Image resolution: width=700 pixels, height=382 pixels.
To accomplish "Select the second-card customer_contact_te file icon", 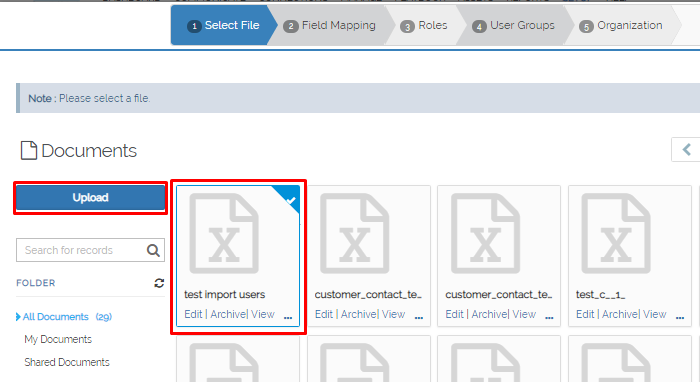I will click(354, 233).
